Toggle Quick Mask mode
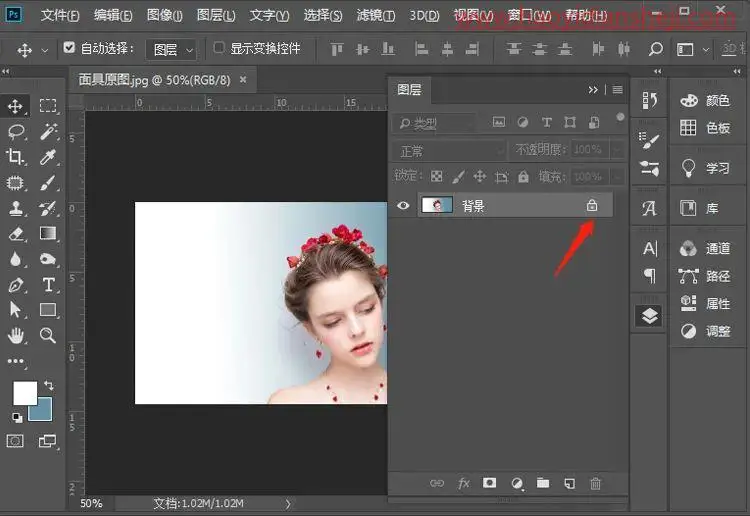Screen dimensions: 750x516 pyautogui.click(x=15, y=441)
